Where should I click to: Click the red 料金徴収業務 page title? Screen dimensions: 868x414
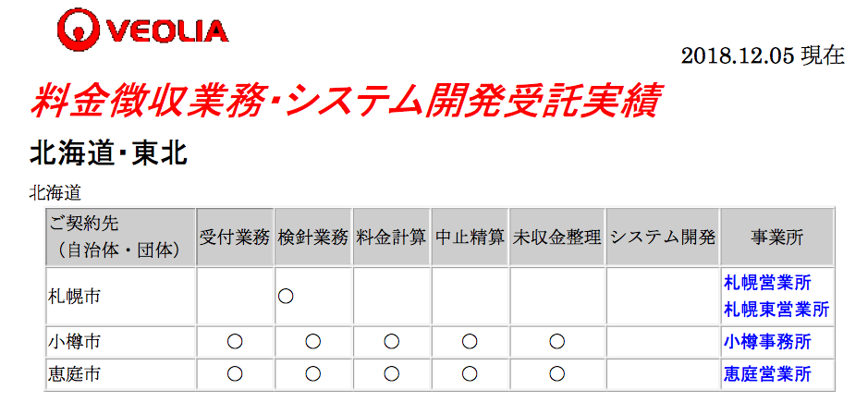[343, 102]
